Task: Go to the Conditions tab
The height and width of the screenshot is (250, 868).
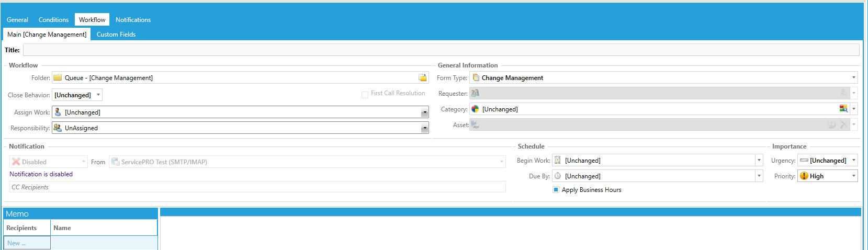Action: tap(53, 20)
